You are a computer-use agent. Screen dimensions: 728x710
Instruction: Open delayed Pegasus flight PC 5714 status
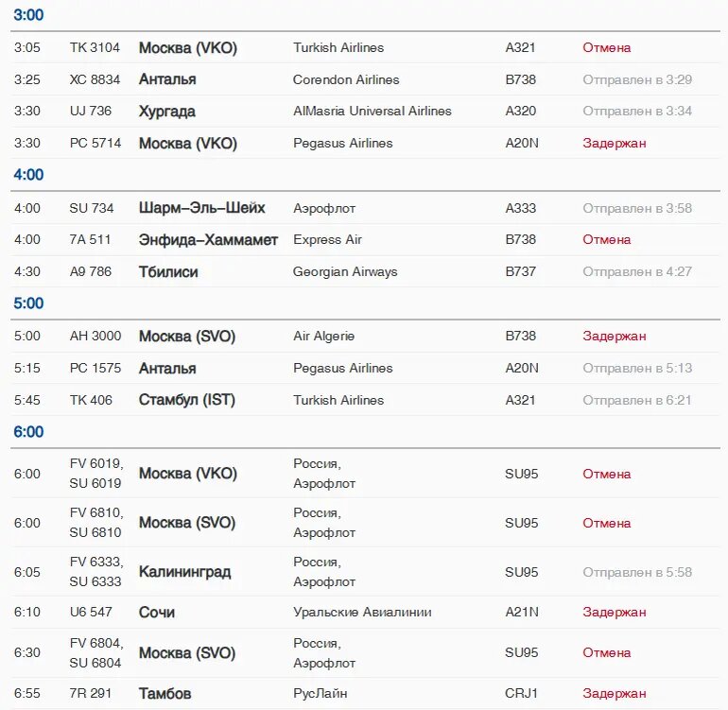click(x=615, y=143)
